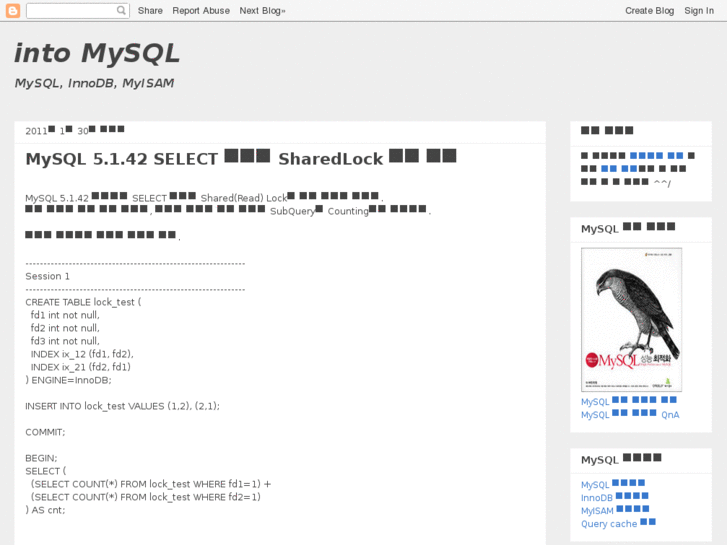Click 'INDEX ix_21 (fd2, fd1)' line
The image size is (727, 545).
(x=81, y=367)
